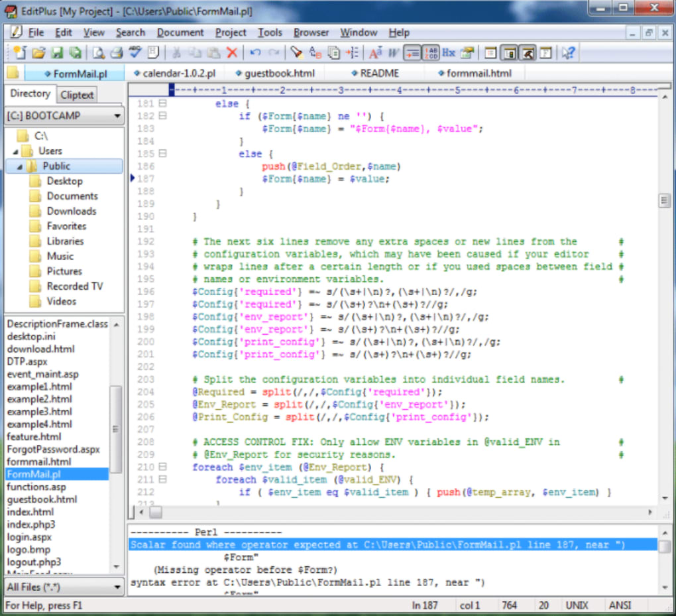This screenshot has height=616, width=676.
Task: Collapse the Public folder tree node
Action: point(20,166)
